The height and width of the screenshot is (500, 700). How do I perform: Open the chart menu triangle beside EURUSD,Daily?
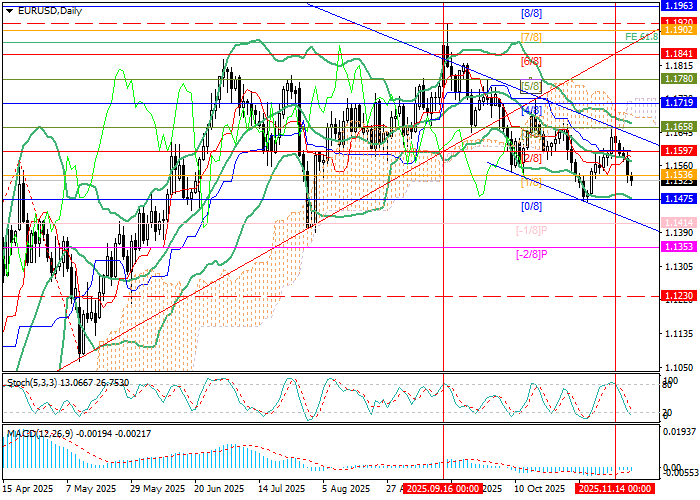[9, 12]
